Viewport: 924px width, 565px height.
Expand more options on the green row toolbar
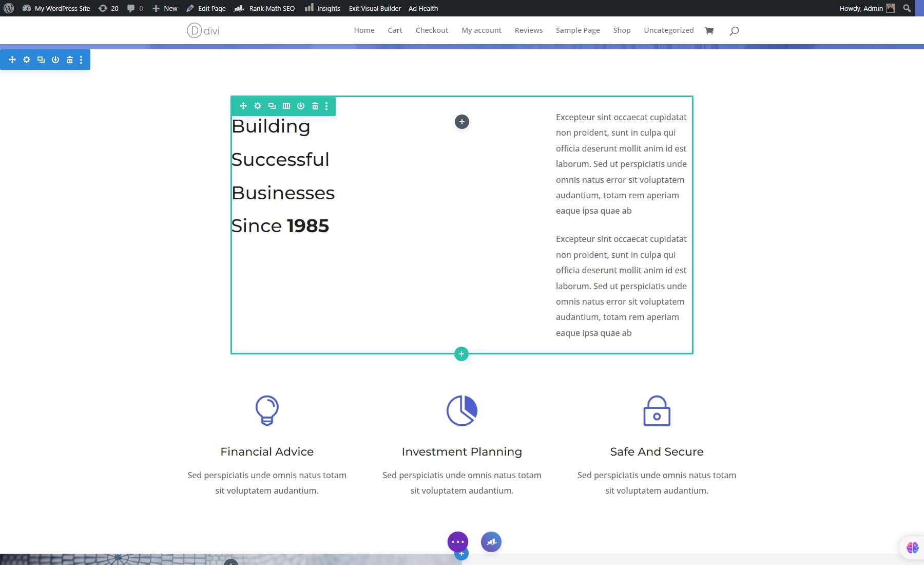tap(326, 106)
